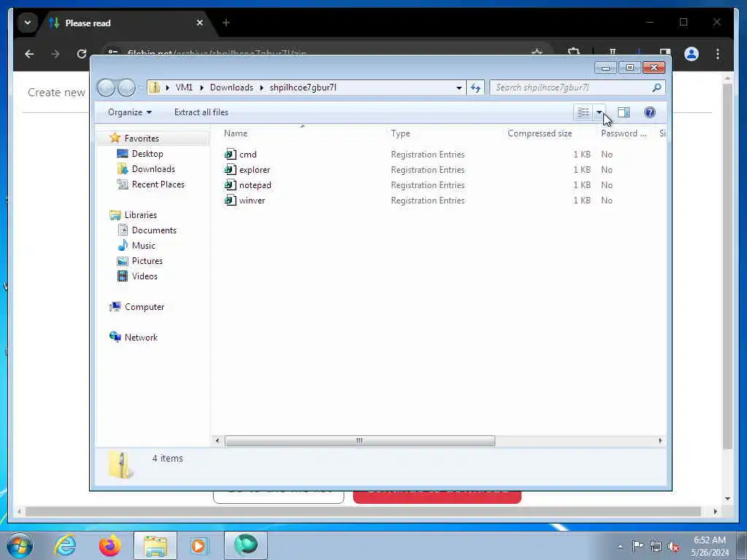Click VM1 in the address breadcrumb
The height and width of the screenshot is (560, 747).
(x=184, y=87)
